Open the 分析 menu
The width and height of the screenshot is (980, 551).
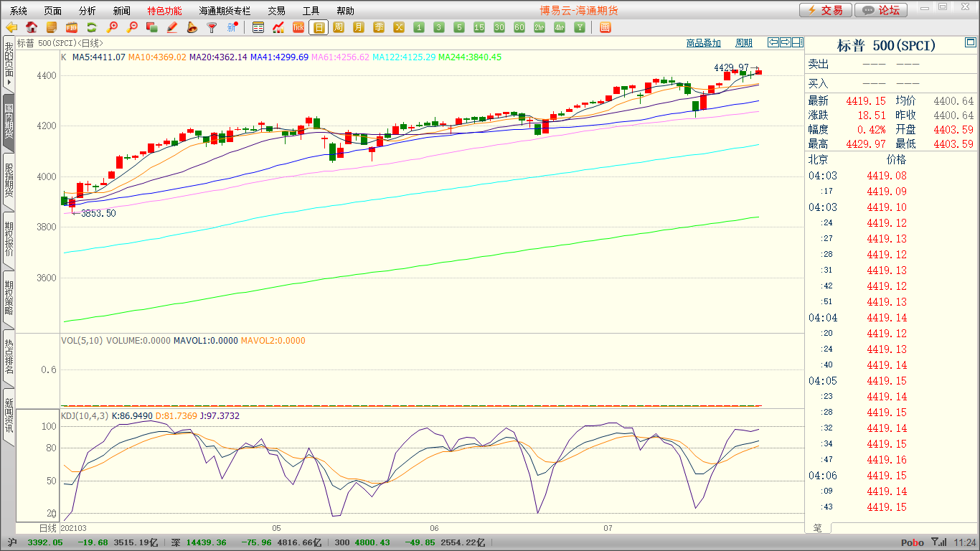[88, 11]
